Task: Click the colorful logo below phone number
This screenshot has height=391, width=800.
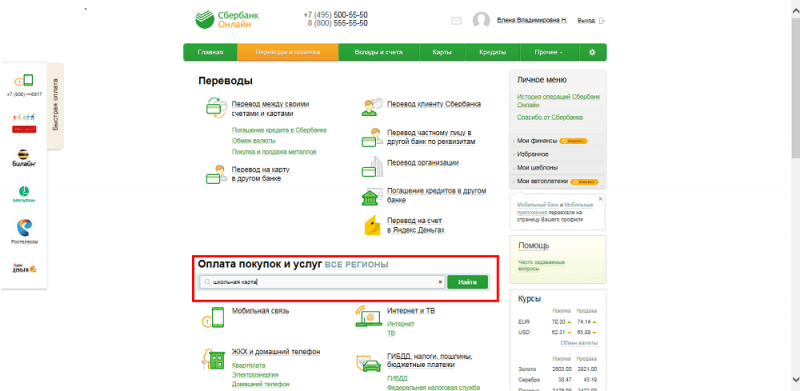Action: tap(24, 123)
